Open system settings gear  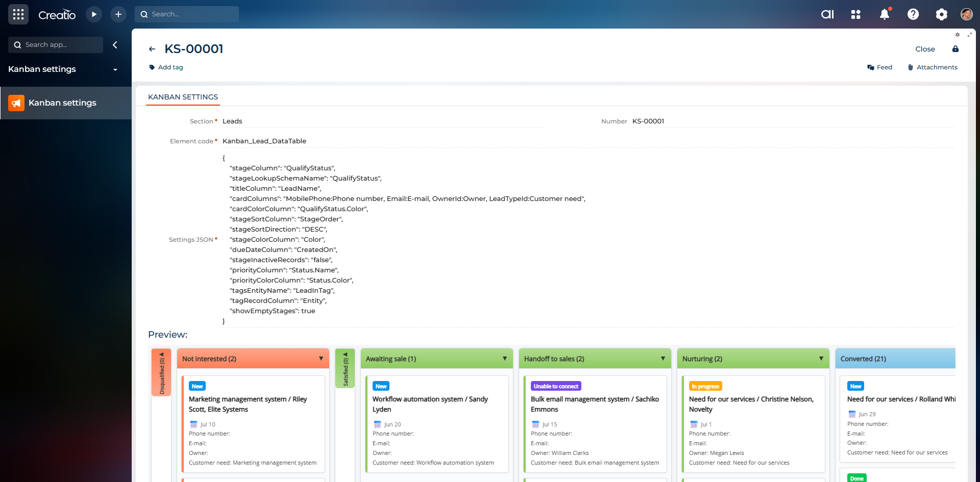tap(942, 14)
